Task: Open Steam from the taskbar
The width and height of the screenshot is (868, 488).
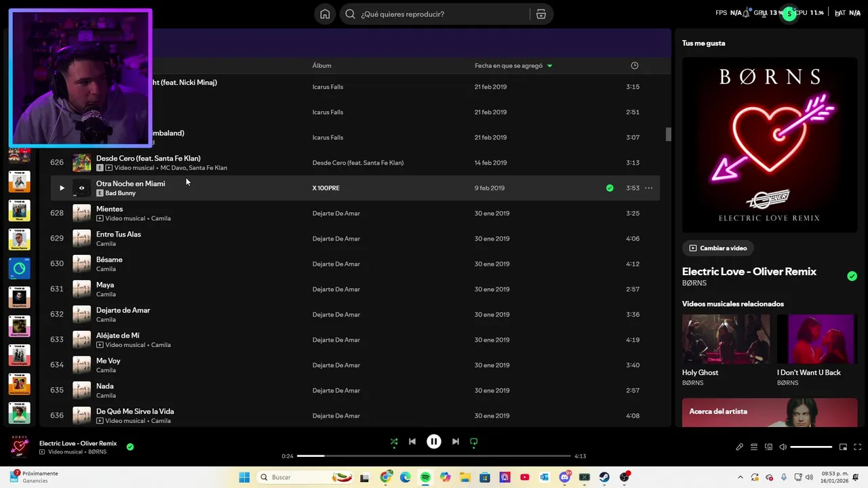Action: pyautogui.click(x=604, y=477)
